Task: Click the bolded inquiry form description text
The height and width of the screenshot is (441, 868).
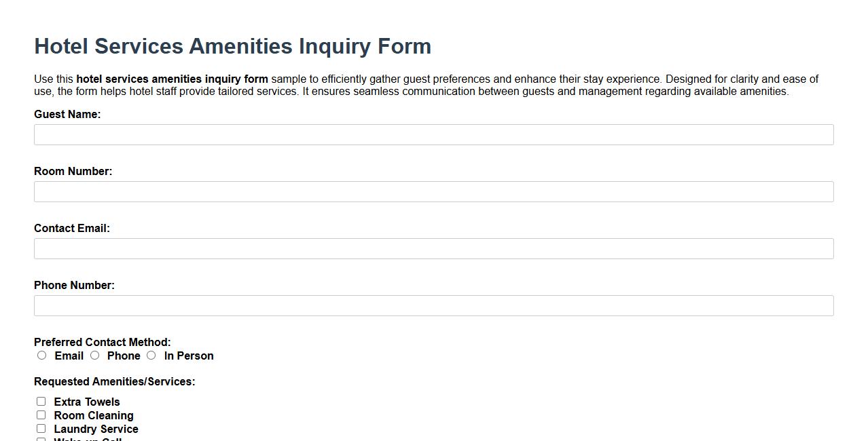Action: coord(173,79)
